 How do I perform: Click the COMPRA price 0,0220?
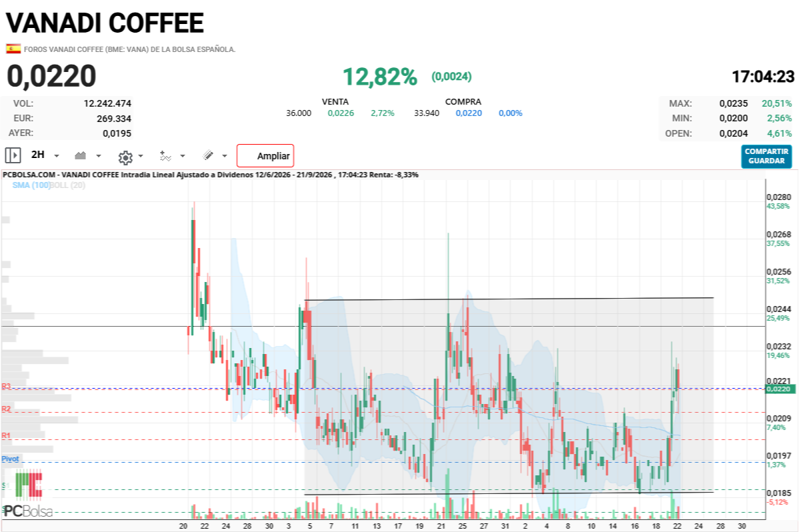(469, 113)
